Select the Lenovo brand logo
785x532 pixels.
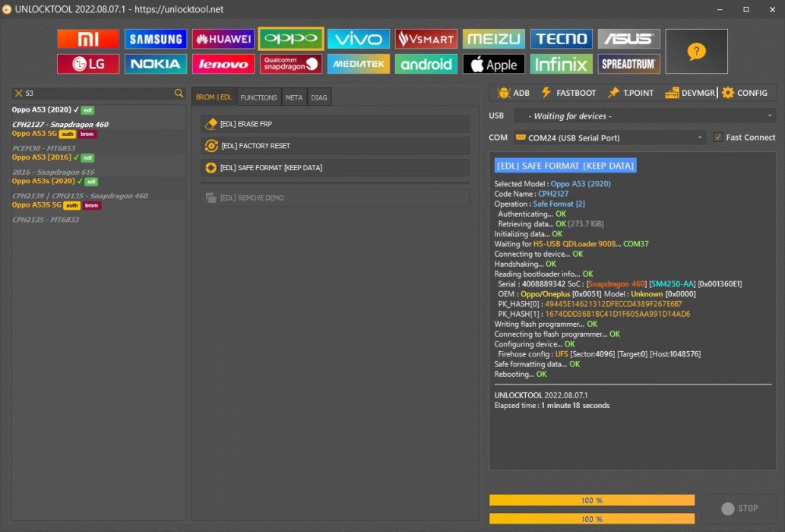point(223,64)
